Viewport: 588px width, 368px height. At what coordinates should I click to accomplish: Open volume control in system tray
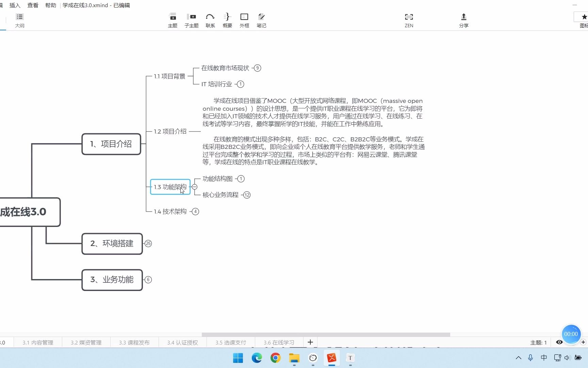pos(567,357)
